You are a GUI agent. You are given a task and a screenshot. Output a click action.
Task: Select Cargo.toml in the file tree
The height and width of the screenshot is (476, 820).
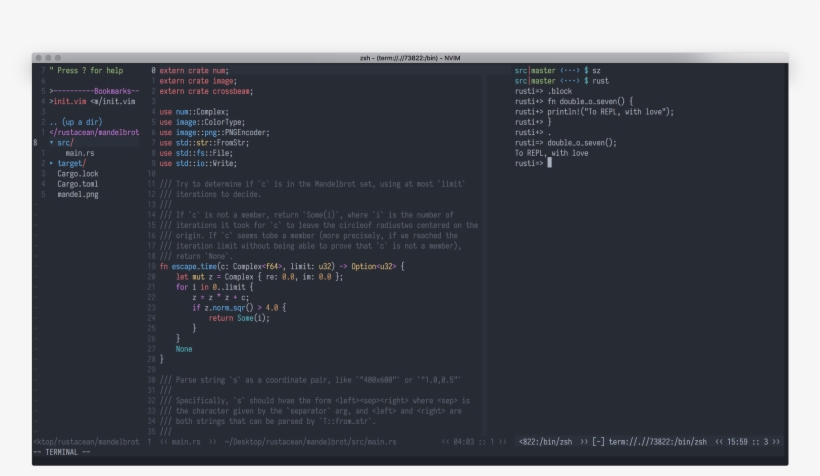[78, 184]
